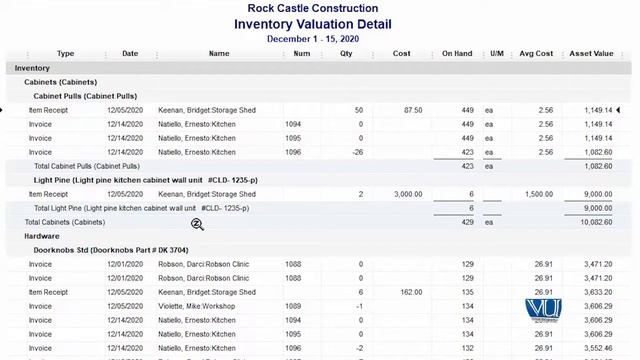This screenshot has width=640, height=360.
Task: Click the Asset Value column header
Action: click(x=591, y=53)
